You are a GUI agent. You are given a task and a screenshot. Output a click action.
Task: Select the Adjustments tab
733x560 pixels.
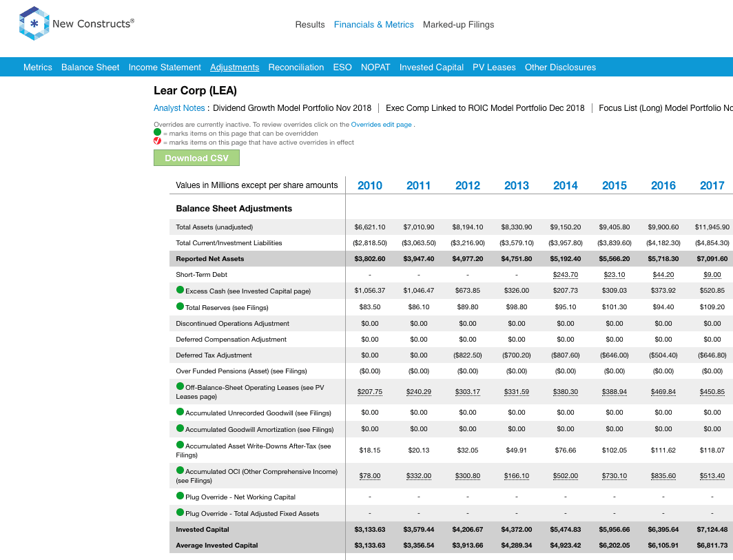pos(235,68)
